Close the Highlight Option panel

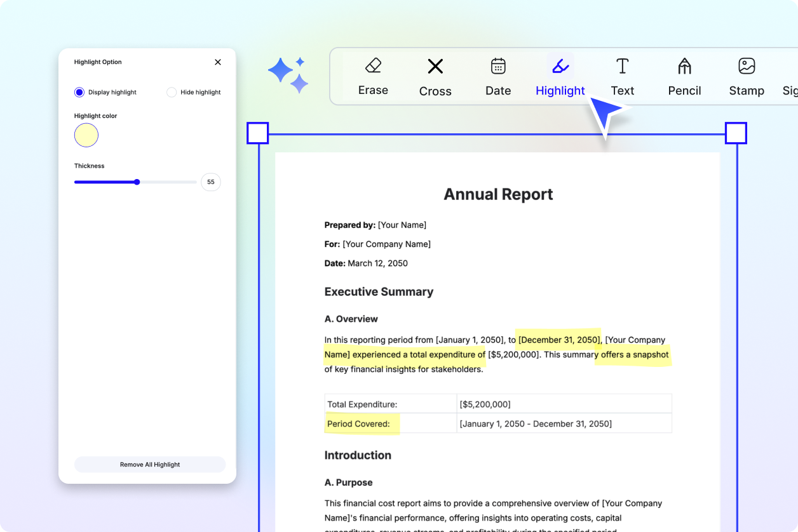point(218,62)
